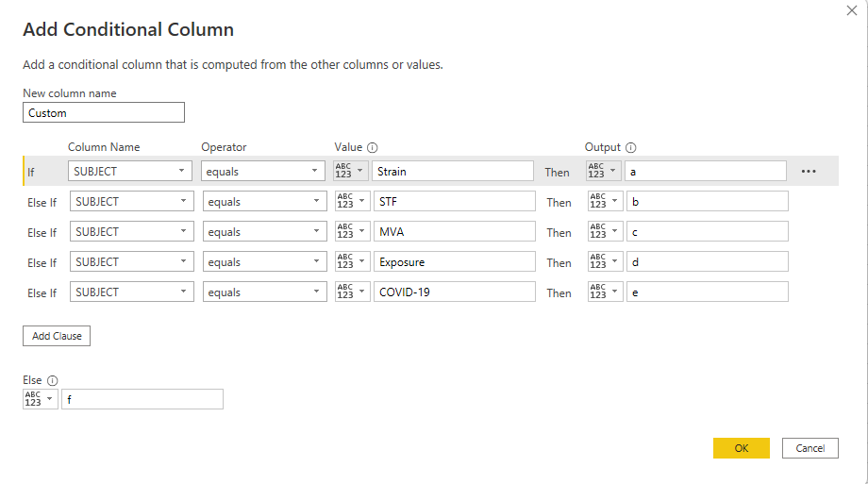Open Column Name dropdown in the STF row
The image size is (868, 484).
[132, 201]
